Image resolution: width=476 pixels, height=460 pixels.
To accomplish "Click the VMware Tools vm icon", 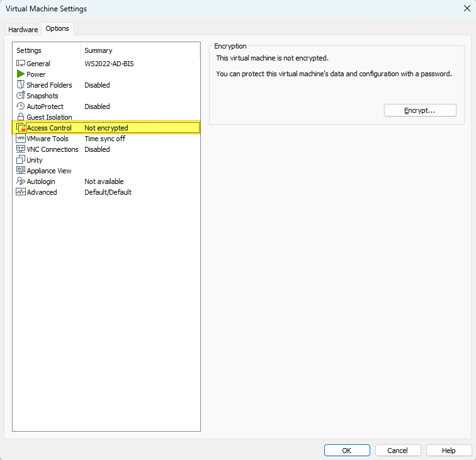I will [x=20, y=139].
